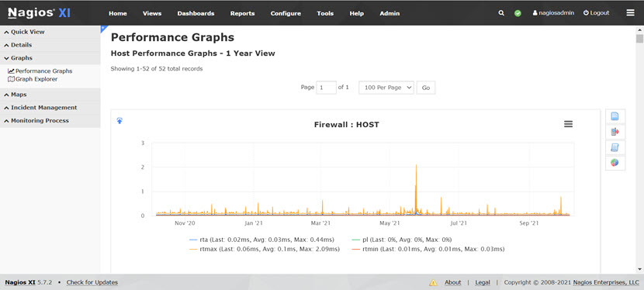Screen dimensions: 644x290
Task: Click the blue arrow icon beside the Firewall graph
Action: [119, 121]
